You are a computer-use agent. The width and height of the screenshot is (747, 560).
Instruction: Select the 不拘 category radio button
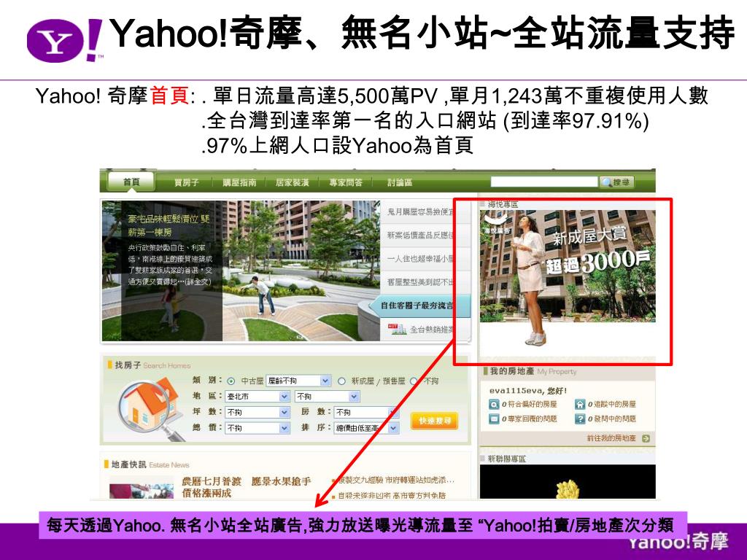(x=414, y=381)
